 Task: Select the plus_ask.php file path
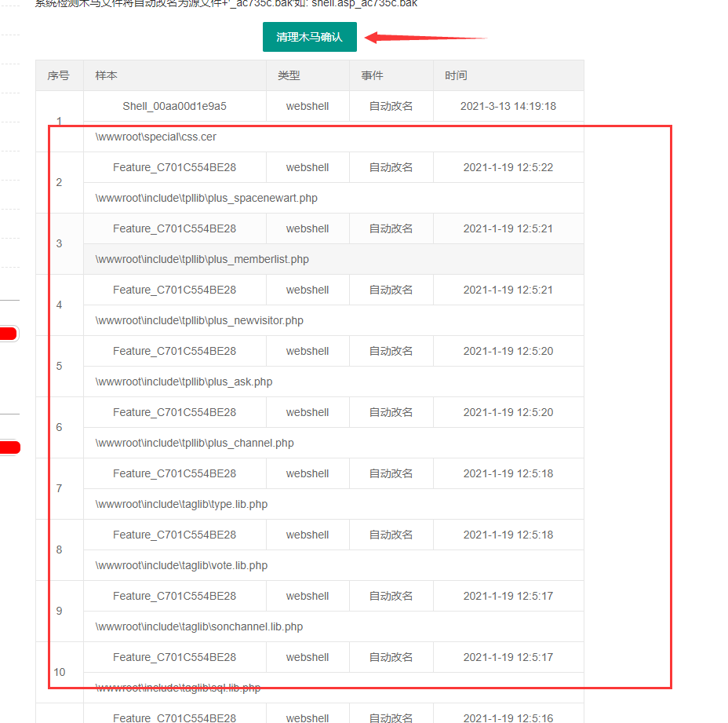point(184,382)
